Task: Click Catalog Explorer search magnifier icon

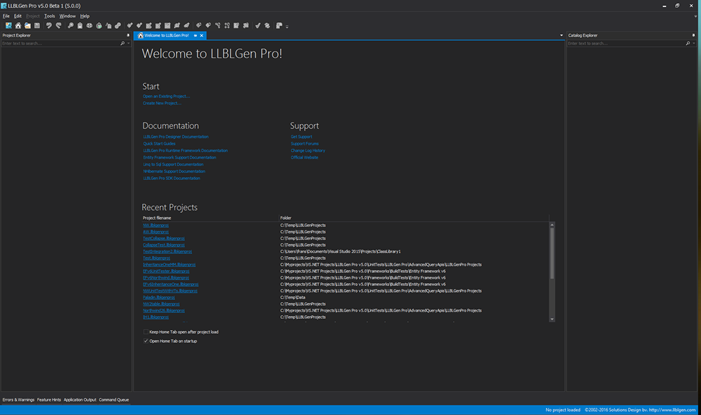Action: tap(688, 43)
